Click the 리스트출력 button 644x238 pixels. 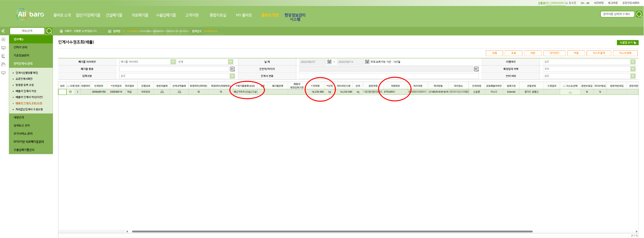coord(599,53)
